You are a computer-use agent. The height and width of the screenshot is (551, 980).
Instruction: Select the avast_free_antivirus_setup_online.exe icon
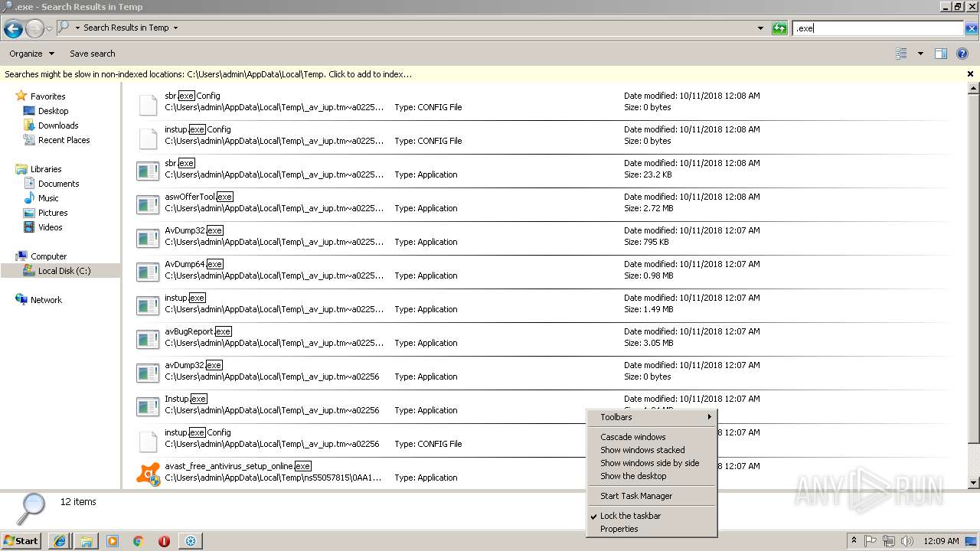[x=148, y=474]
